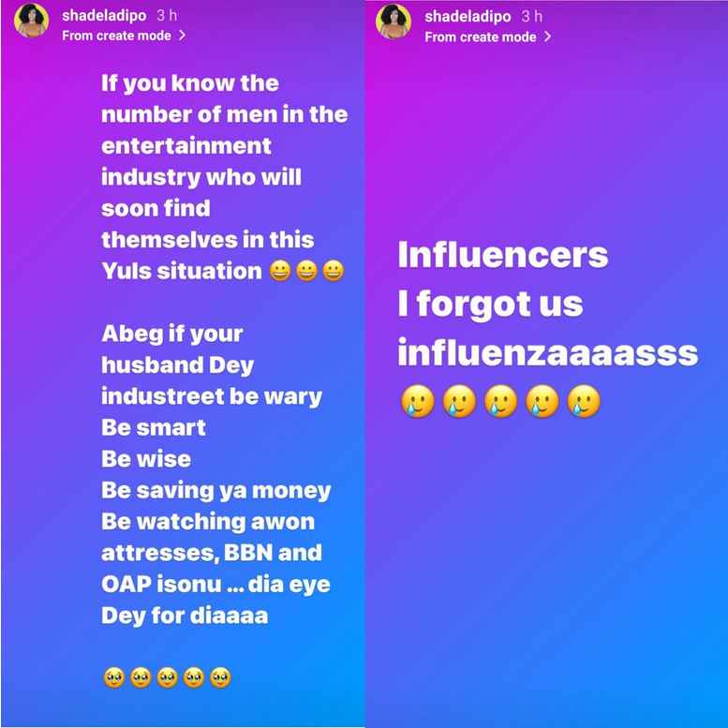Tap the 'Influencers' heading text on right story
728x728 pixels.
(503, 255)
